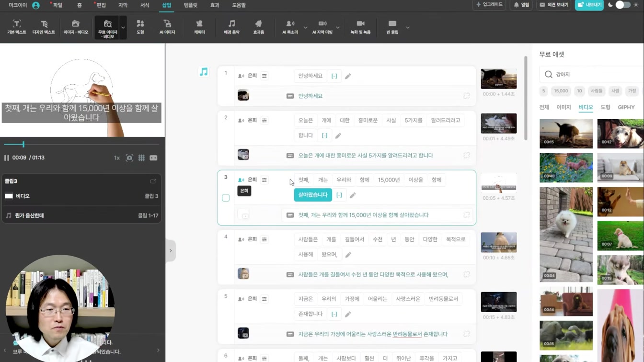Screen dimensions: 644x362
Task: Open the 기본 텍스트 tool
Action: click(x=17, y=27)
